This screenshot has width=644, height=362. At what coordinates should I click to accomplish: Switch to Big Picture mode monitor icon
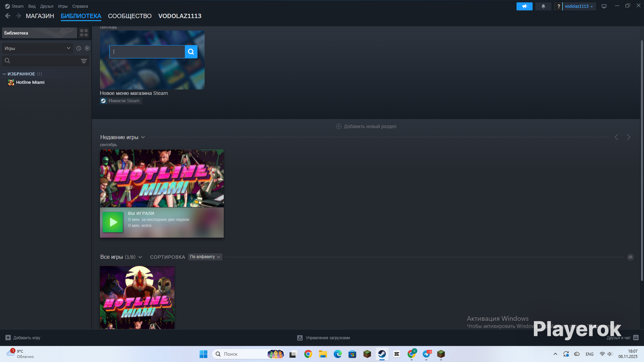[604, 6]
